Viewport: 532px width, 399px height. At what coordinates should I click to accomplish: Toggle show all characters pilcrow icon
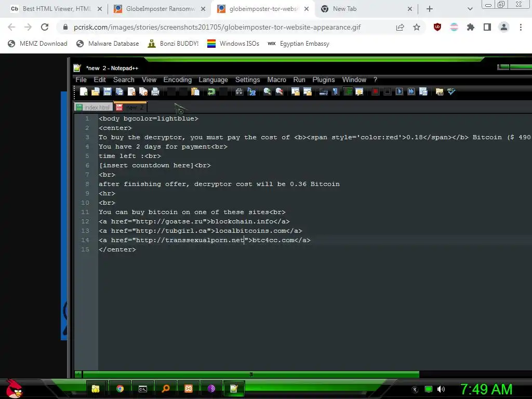pos(335,91)
